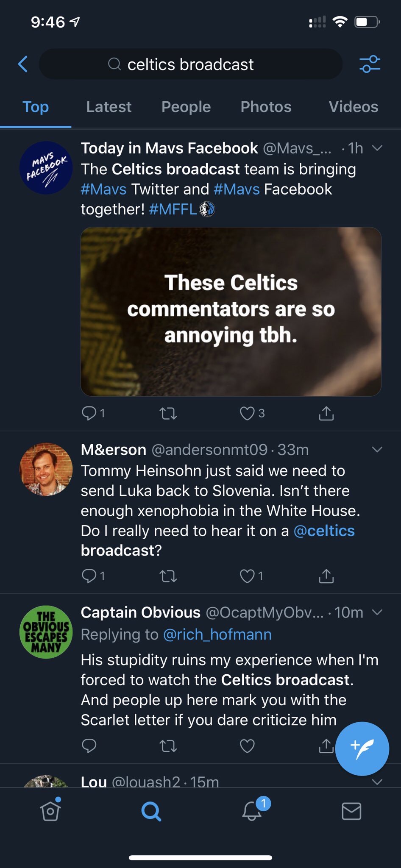401x868 pixels.
Task: Open chevron menu on M&erson tweet
Action: pyautogui.click(x=377, y=449)
